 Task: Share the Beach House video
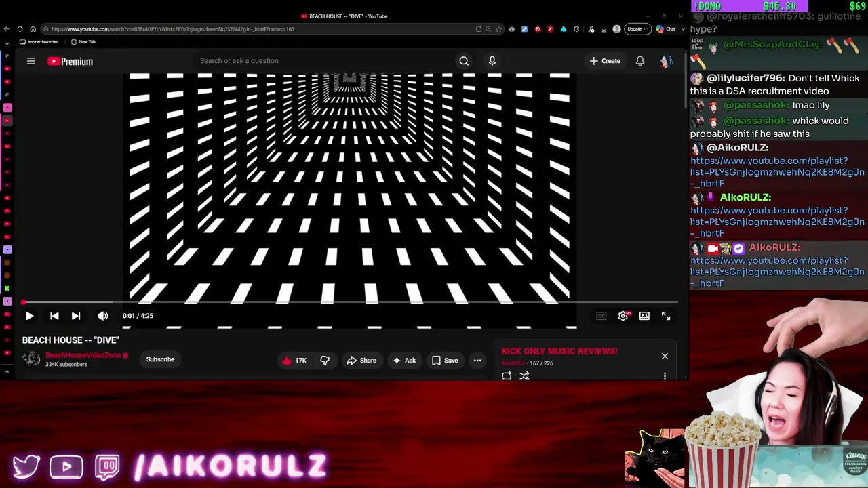[361, 361]
